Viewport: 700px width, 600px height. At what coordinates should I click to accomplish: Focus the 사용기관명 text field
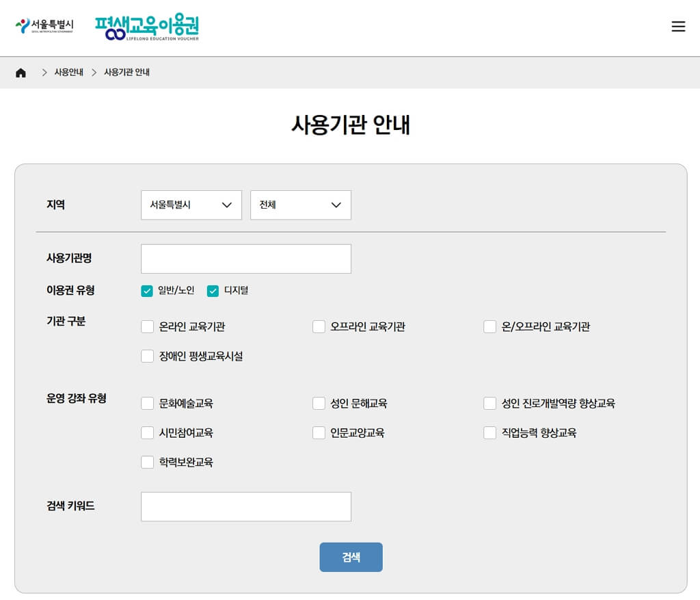tap(246, 259)
